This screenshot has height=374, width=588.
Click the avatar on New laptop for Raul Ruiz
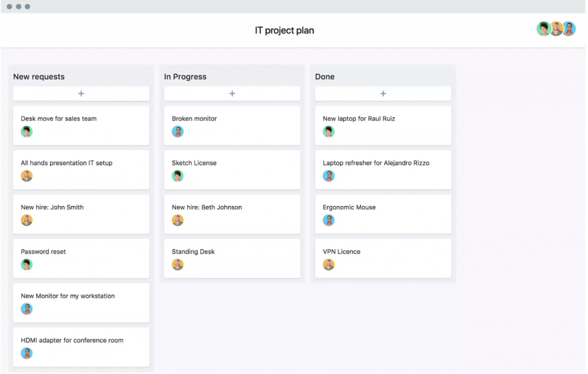tap(328, 131)
